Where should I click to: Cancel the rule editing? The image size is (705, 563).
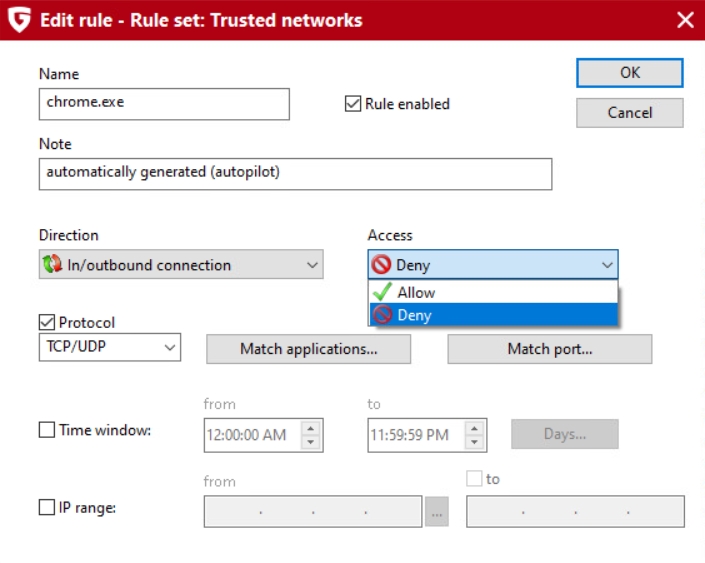coord(629,112)
